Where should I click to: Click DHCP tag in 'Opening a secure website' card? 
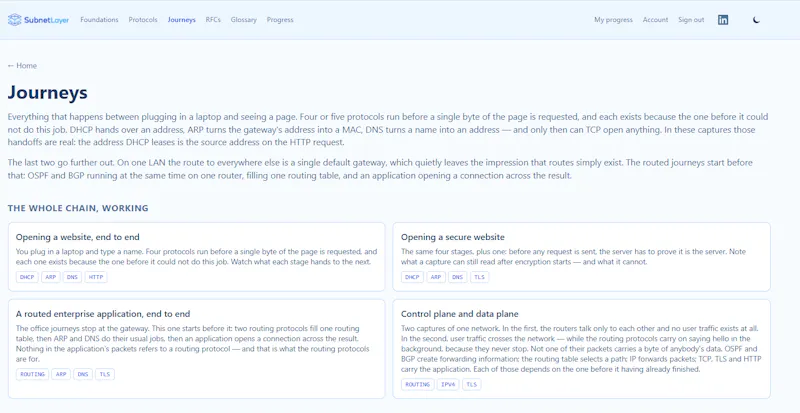coord(412,277)
